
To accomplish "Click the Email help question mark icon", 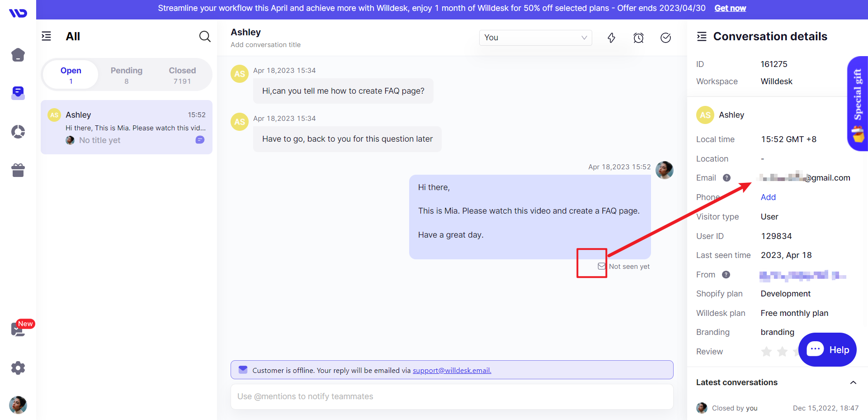I will (726, 178).
